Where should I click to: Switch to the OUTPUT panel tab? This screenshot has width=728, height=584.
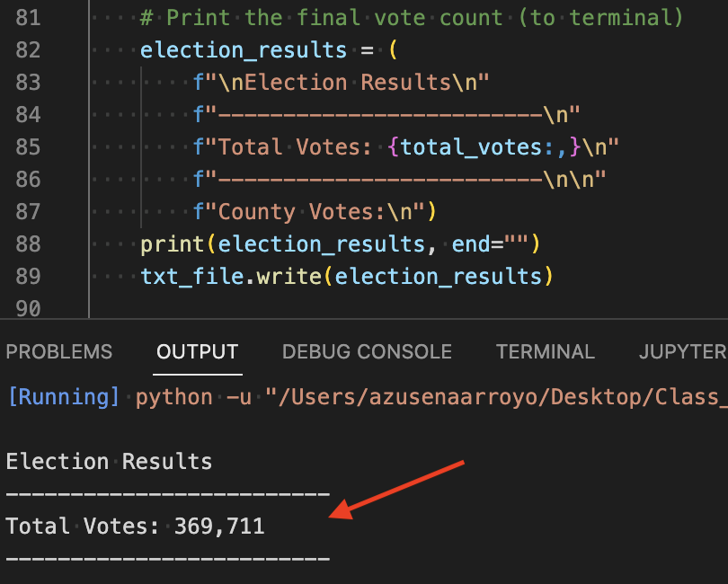(197, 351)
